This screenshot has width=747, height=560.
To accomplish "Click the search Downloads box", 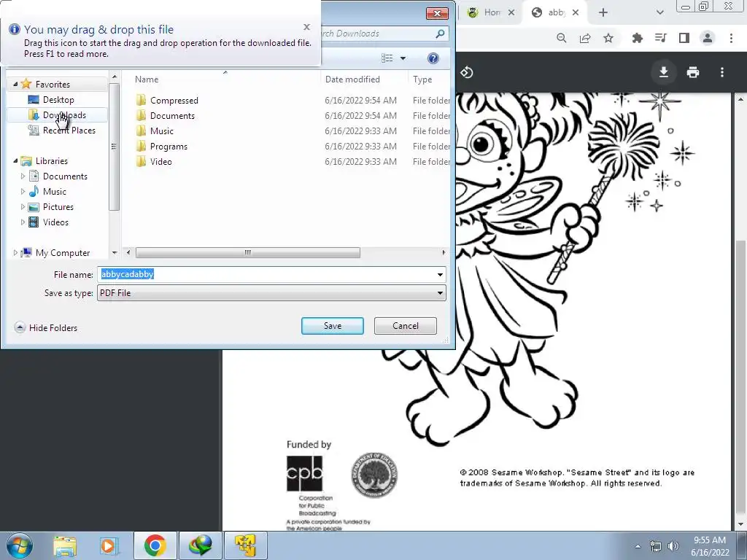I will point(384,34).
